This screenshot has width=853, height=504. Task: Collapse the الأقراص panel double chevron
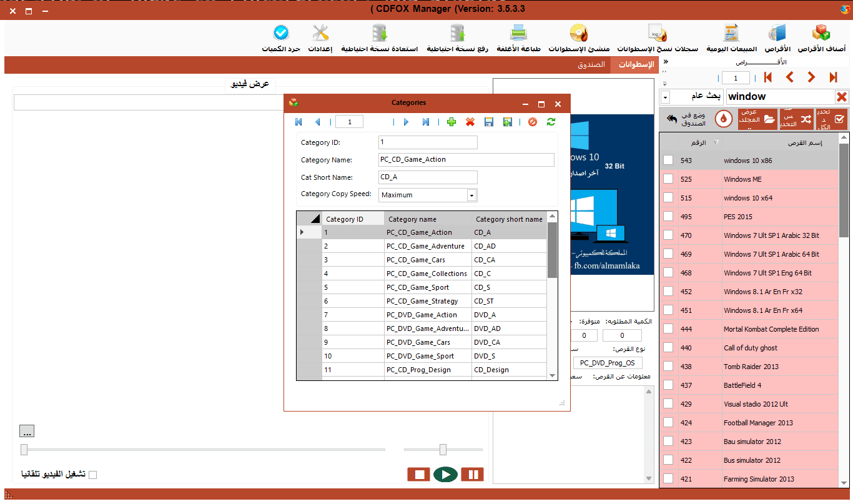click(x=665, y=62)
